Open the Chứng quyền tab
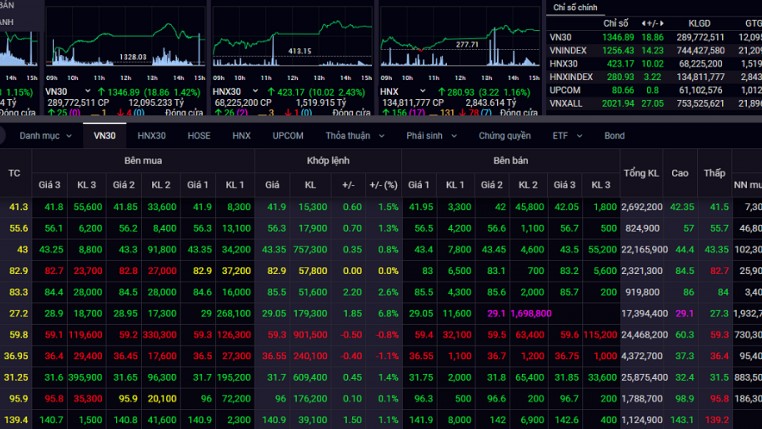Image resolution: width=762 pixels, height=429 pixels. coord(504,136)
